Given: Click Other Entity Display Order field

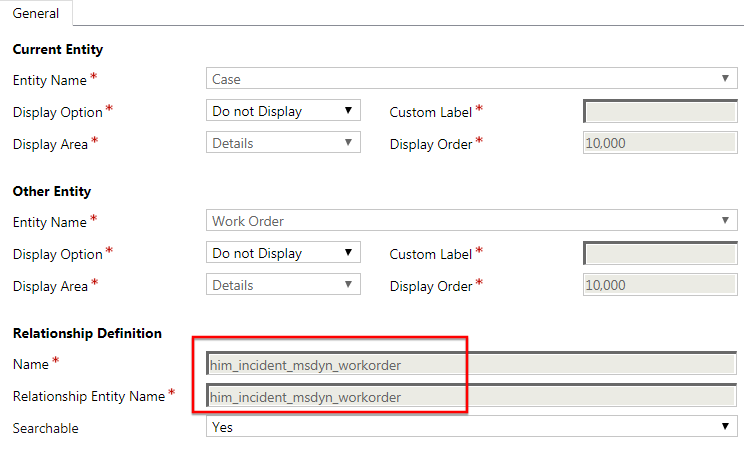Looking at the screenshot, I should (x=660, y=285).
